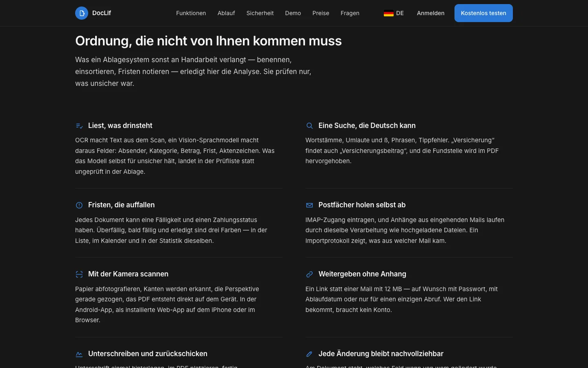Click the heading 'Liest, was drinsteht'
This screenshot has height=368, width=588.
pos(120,126)
